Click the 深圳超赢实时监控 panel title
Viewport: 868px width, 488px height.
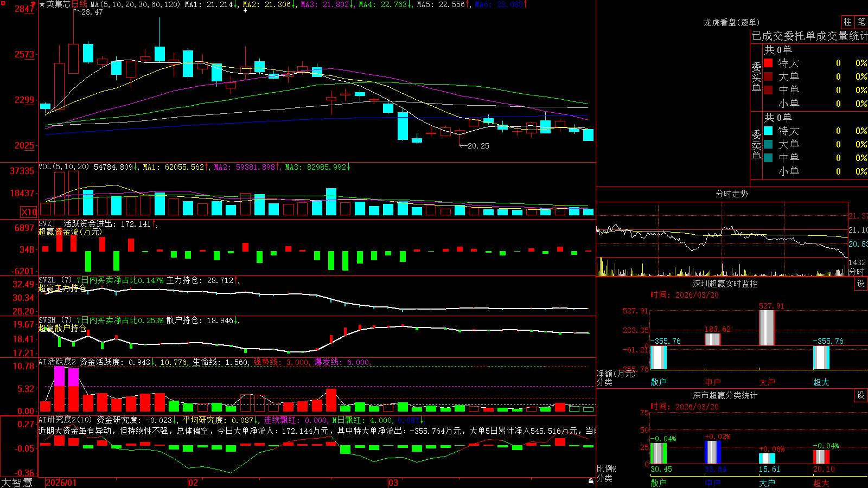725,284
